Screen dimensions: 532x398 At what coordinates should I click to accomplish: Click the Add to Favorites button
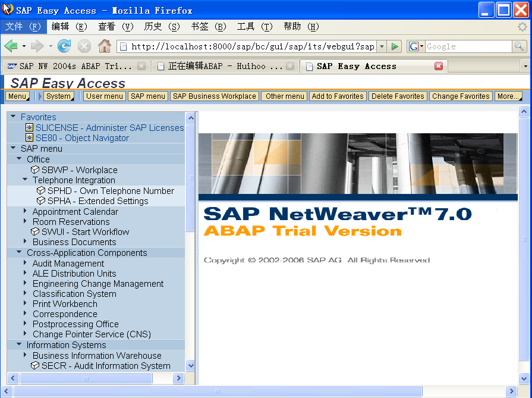coord(338,96)
